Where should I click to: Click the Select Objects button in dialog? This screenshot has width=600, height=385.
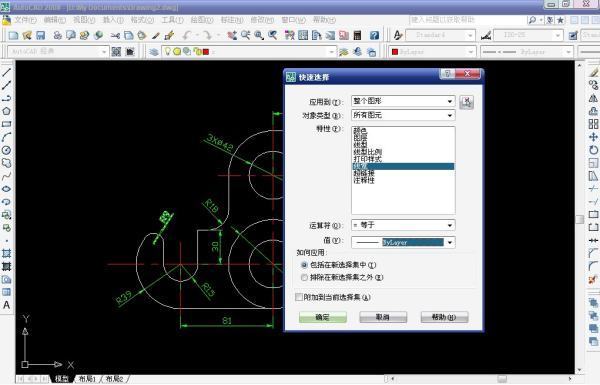tap(466, 102)
